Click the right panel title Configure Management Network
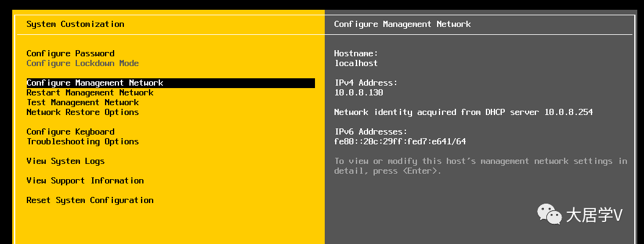644x244 pixels. coord(402,24)
